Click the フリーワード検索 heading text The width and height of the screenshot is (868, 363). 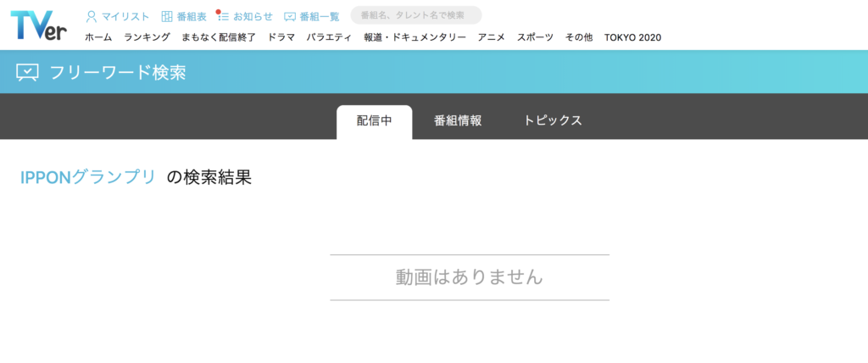coord(118,73)
